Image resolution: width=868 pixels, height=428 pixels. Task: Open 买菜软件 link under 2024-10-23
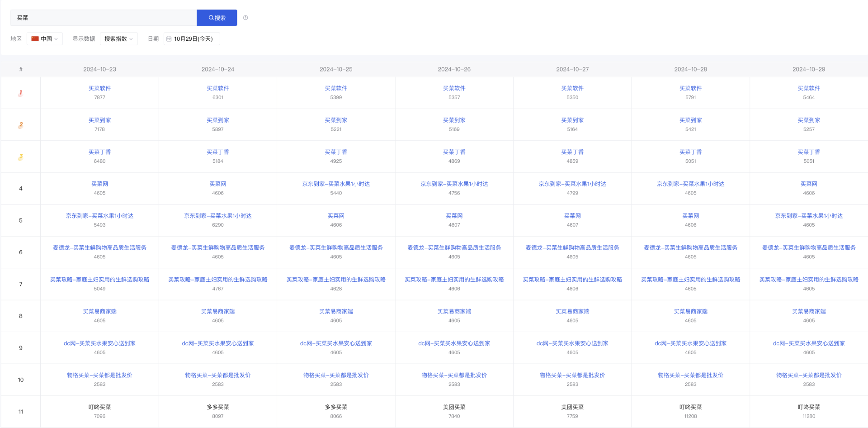99,88
